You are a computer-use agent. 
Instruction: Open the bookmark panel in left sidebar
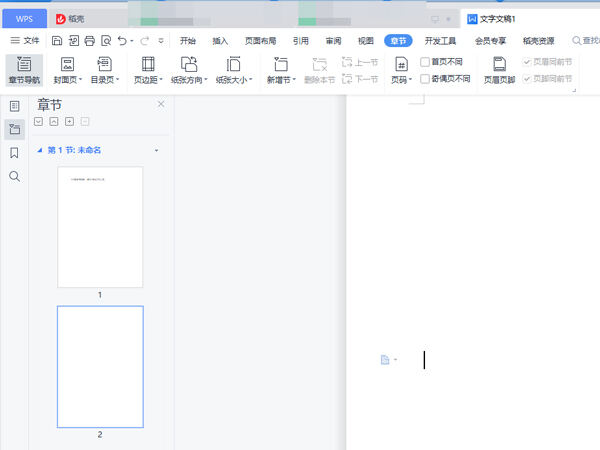[14, 153]
